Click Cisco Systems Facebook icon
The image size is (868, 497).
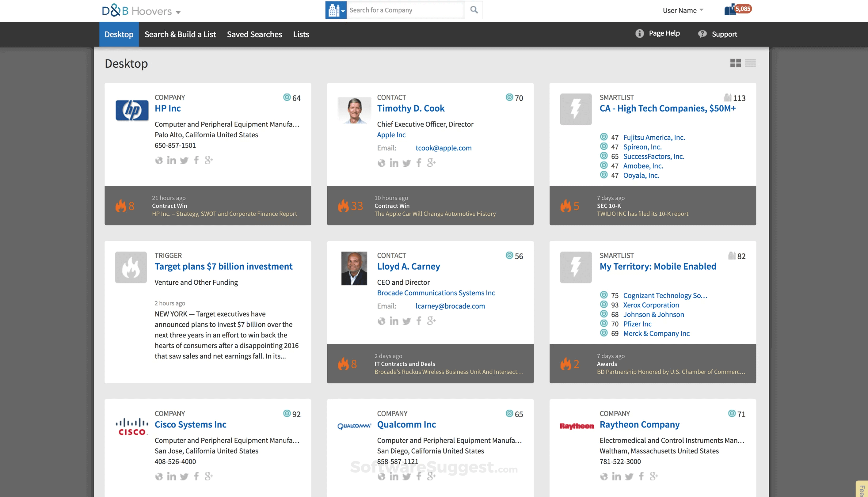point(196,476)
